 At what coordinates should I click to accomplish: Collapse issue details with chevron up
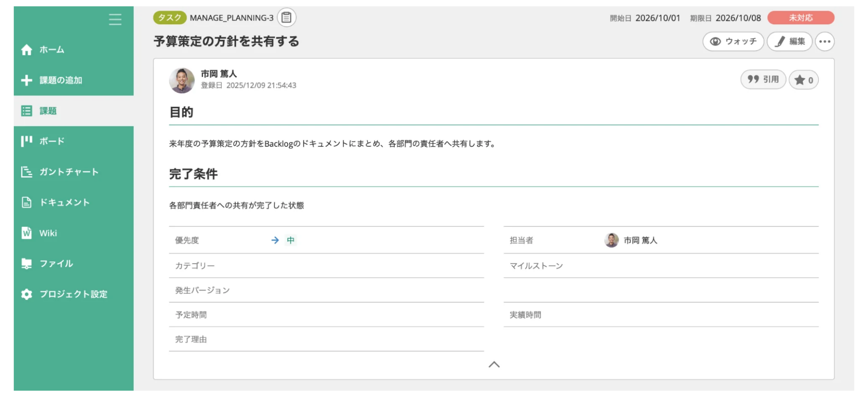click(x=494, y=364)
